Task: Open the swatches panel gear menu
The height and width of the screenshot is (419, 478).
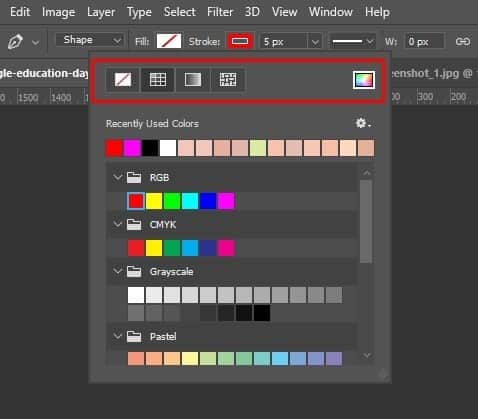Action: [x=363, y=123]
